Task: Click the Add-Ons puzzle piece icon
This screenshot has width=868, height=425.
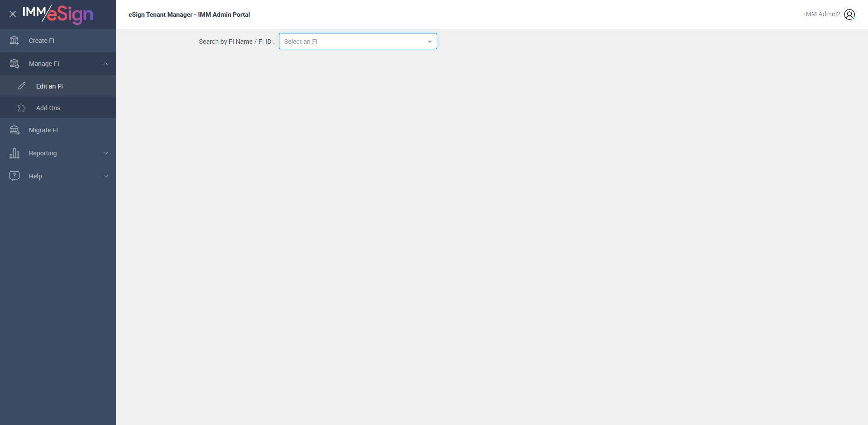Action: click(22, 107)
